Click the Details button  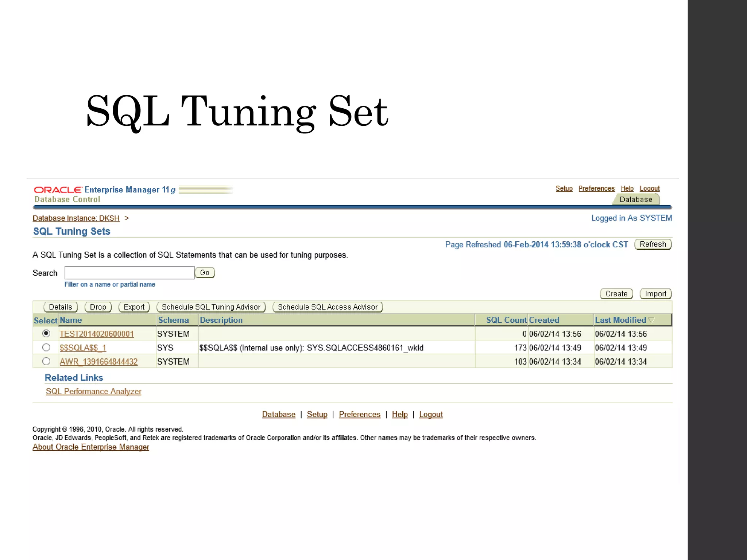[x=61, y=307]
